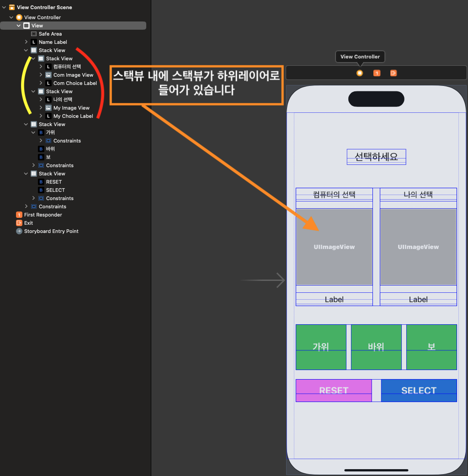Expand the My Choice Label row chevron

coord(41,116)
